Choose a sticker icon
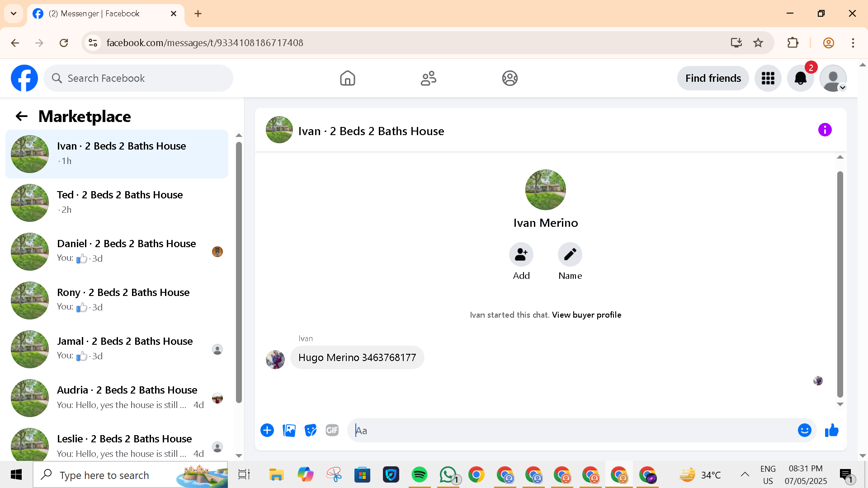The width and height of the screenshot is (868, 488). [x=311, y=430]
